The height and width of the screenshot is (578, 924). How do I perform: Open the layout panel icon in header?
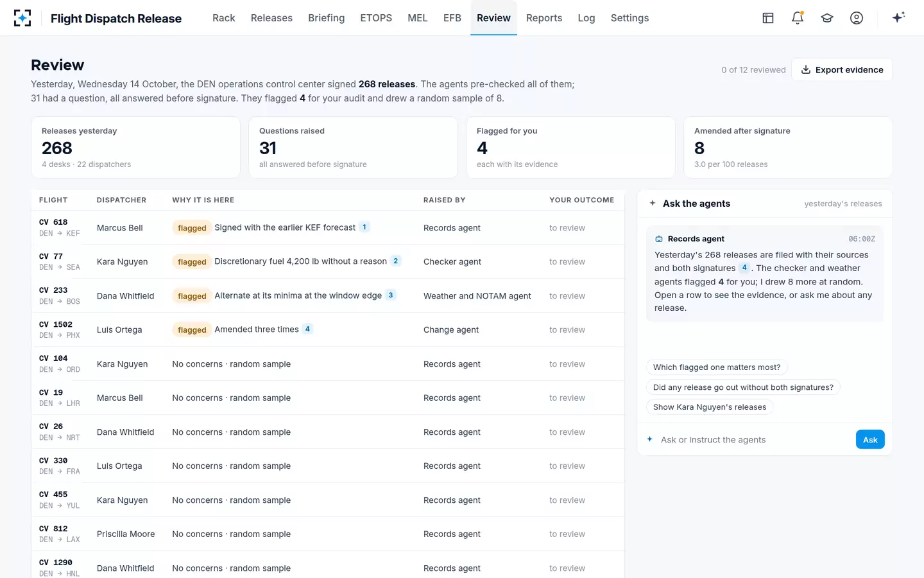point(768,18)
